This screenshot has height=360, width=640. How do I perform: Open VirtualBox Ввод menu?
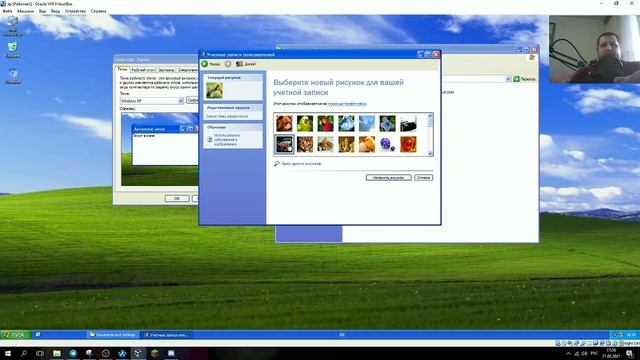(x=55, y=11)
